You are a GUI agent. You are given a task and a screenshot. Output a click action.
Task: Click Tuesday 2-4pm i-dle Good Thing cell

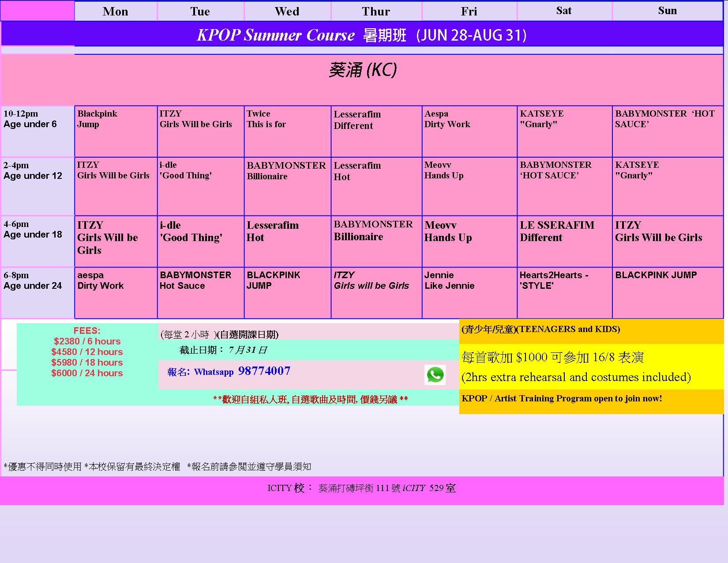pyautogui.click(x=201, y=186)
